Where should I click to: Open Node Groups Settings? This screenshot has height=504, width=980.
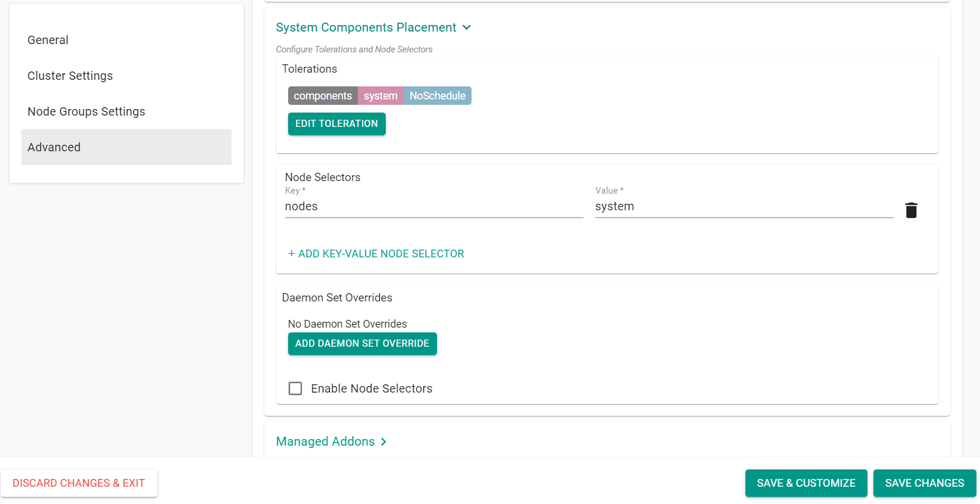[126, 111]
